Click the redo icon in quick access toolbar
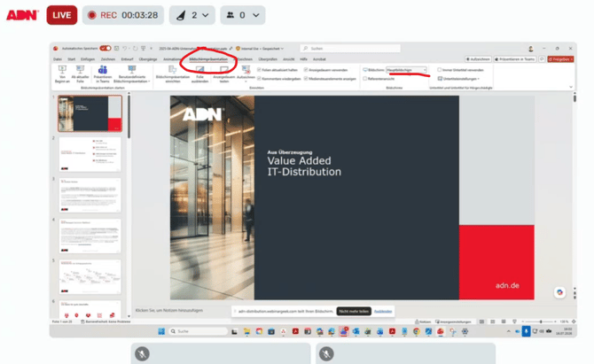The width and height of the screenshot is (594, 364). (x=135, y=49)
